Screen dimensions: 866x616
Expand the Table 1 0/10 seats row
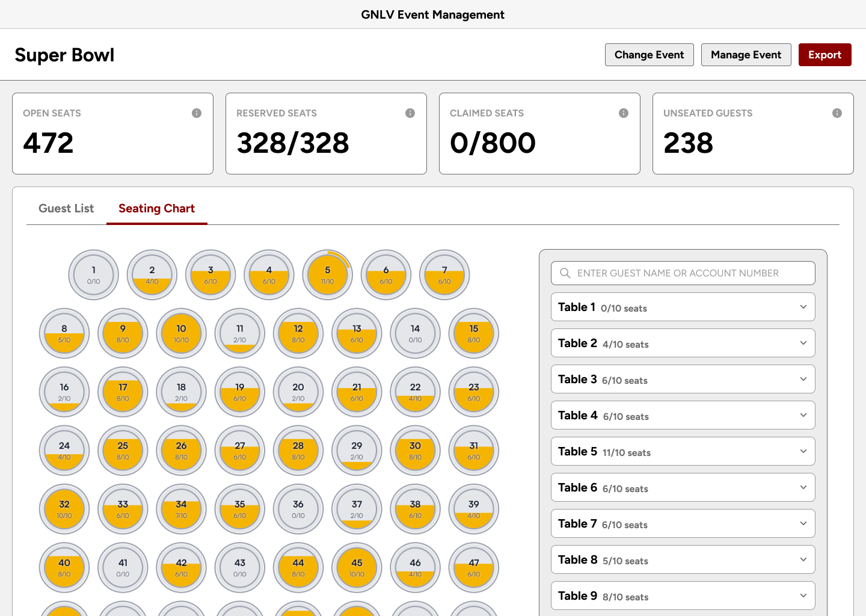[x=683, y=307]
